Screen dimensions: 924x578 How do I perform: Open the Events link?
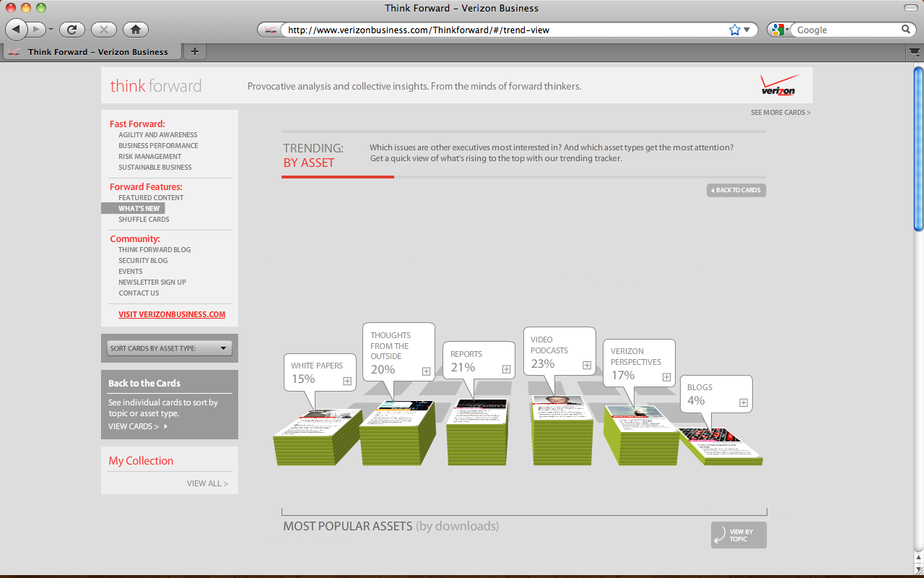131,272
